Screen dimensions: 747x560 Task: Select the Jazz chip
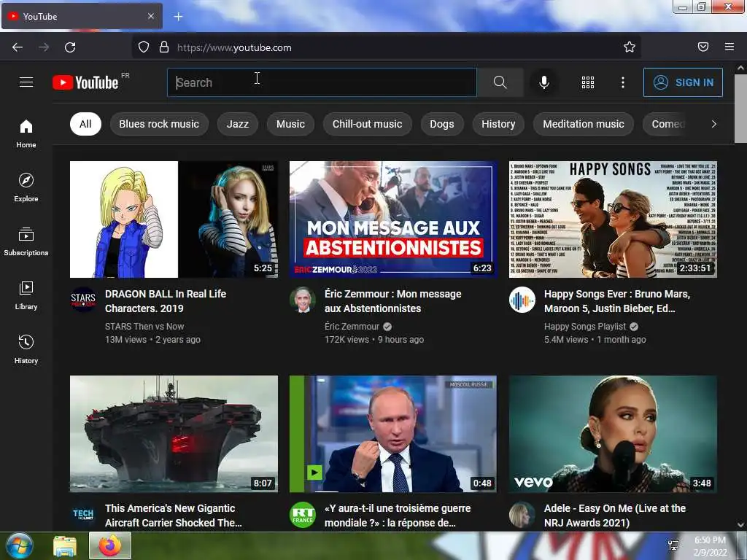pos(238,124)
